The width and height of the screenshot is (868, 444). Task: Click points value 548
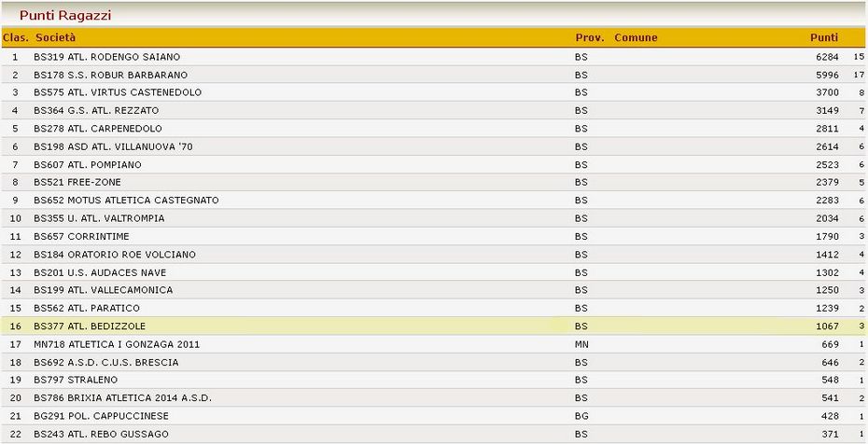pos(830,380)
